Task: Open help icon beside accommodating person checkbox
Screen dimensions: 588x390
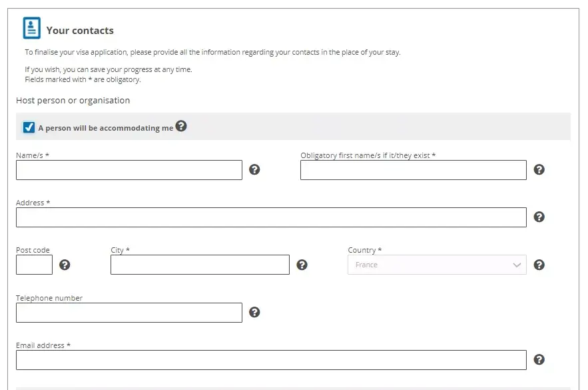Action: [181, 126]
